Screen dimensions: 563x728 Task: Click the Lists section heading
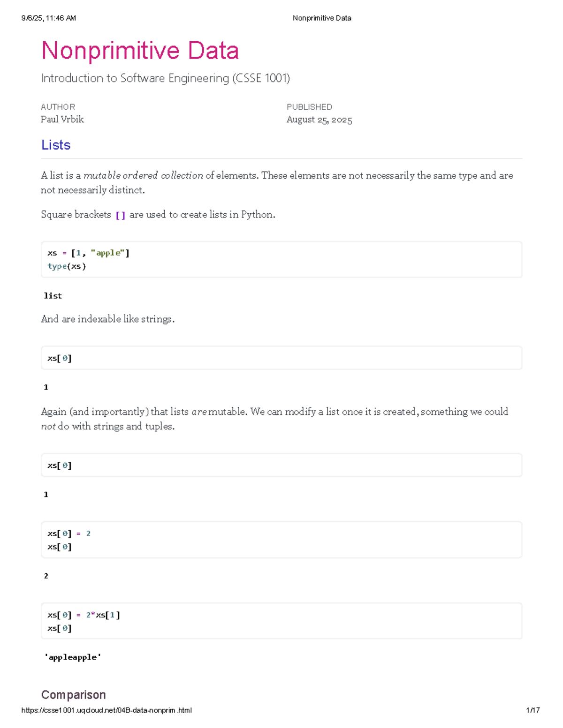click(x=56, y=145)
